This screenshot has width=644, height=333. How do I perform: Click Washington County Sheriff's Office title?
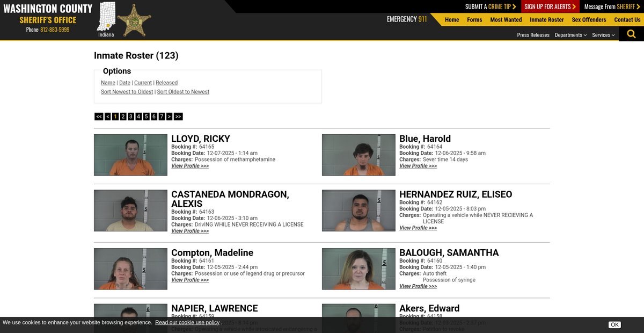coord(48,14)
